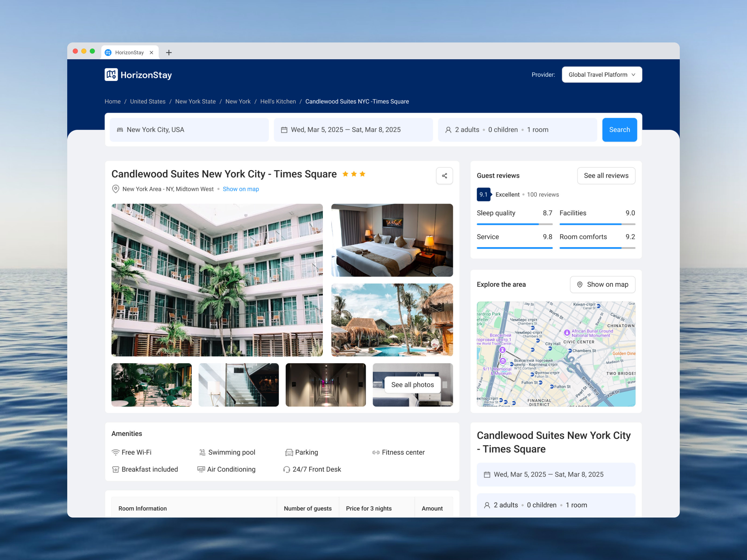
Task: Click the share icon button
Action: pos(444,175)
